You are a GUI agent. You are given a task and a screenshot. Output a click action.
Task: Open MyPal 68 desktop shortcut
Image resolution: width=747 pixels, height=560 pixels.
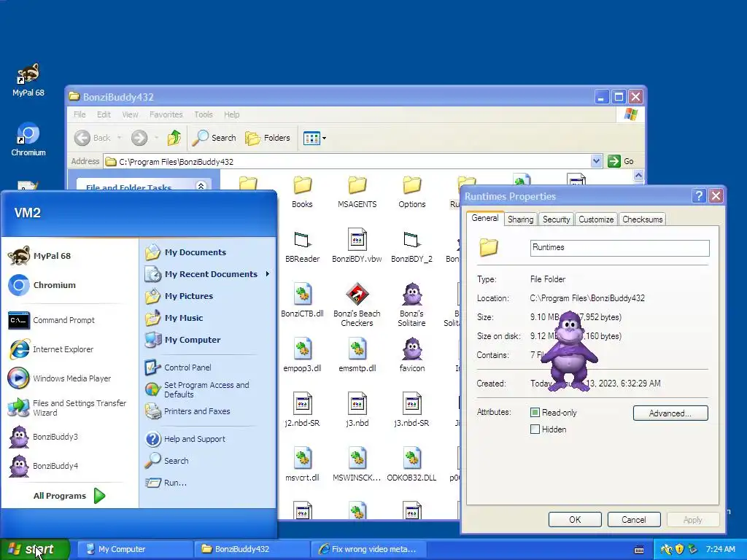[28, 79]
